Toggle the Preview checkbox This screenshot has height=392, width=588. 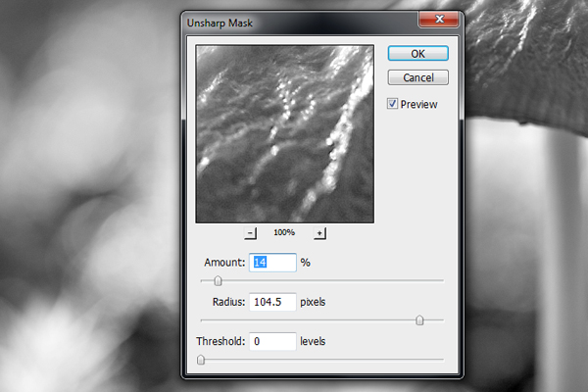(x=392, y=104)
